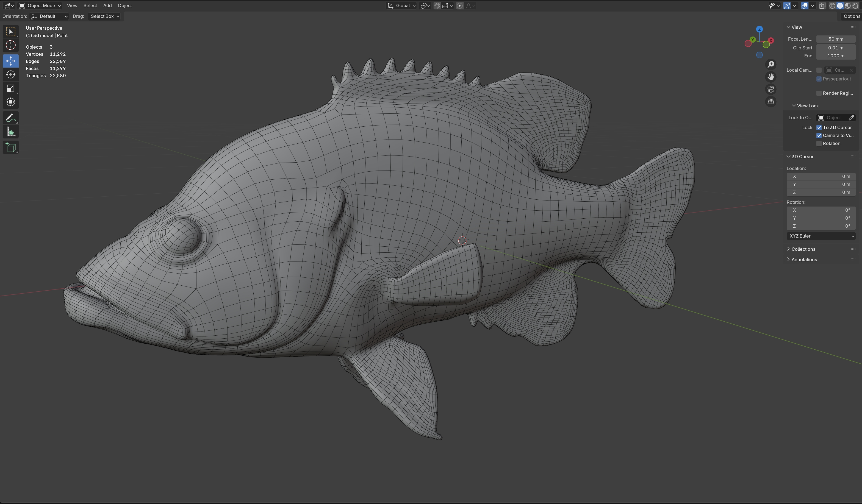Click the Focal Length 50 mm field
862x504 pixels.
pos(835,39)
